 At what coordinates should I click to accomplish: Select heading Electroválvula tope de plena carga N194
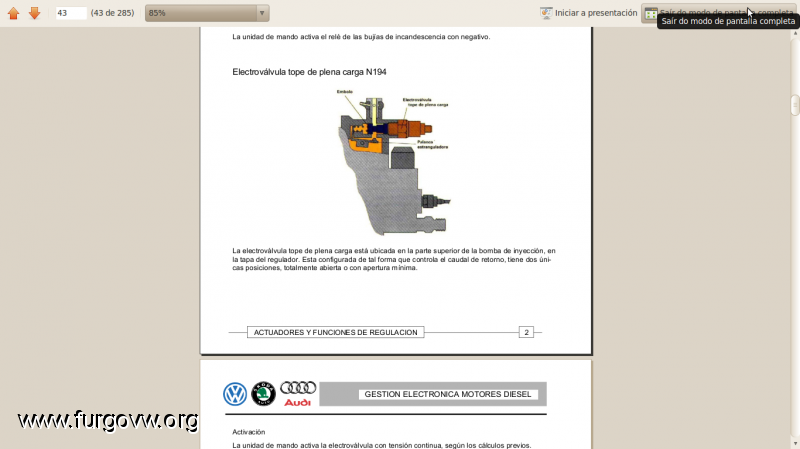pos(309,72)
